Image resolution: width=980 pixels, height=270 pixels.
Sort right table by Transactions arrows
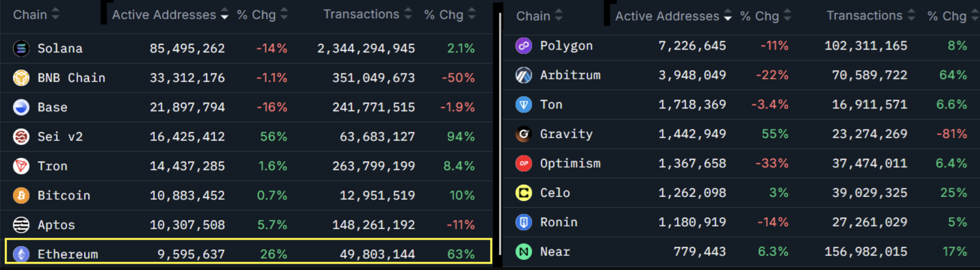tap(911, 15)
